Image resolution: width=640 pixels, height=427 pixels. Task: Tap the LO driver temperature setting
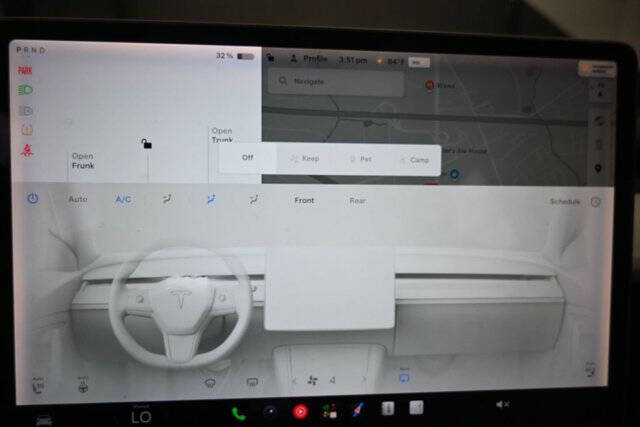[141, 417]
